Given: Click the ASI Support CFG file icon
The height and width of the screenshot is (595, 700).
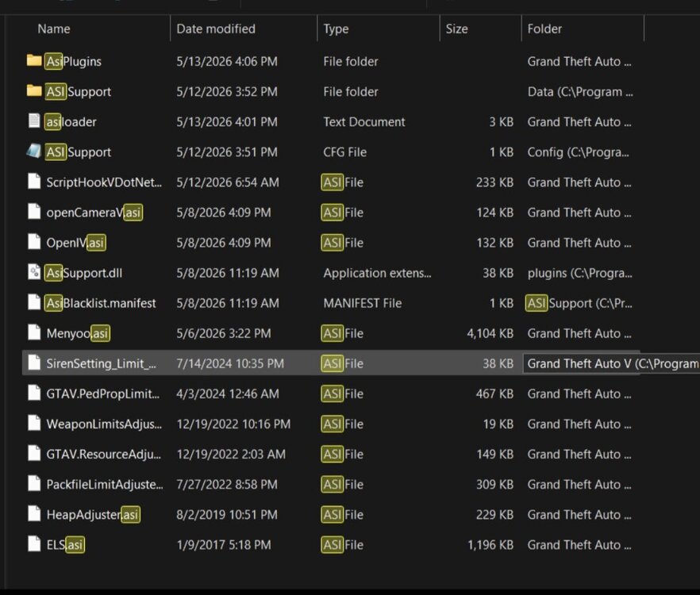Looking at the screenshot, I should pos(34,152).
